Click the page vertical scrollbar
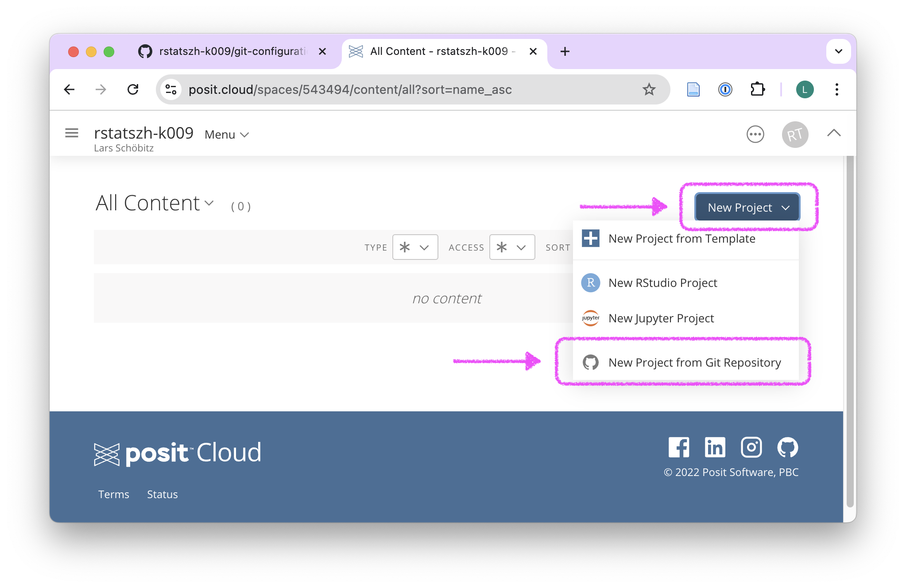The width and height of the screenshot is (906, 588). [x=850, y=332]
